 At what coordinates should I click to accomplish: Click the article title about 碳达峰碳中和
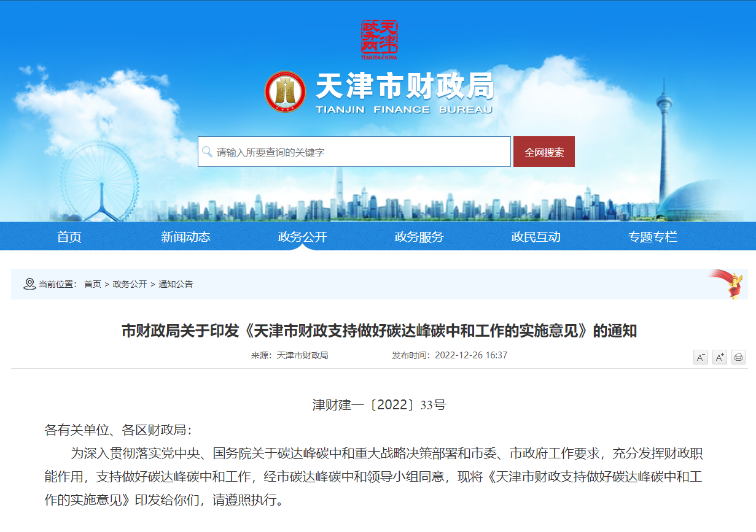point(378,330)
